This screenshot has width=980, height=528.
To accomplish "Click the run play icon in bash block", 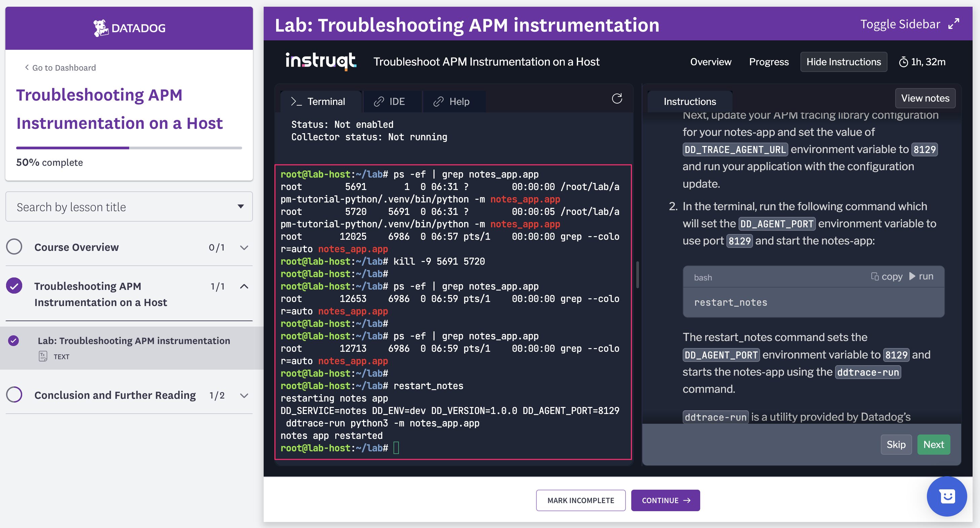I will point(912,276).
